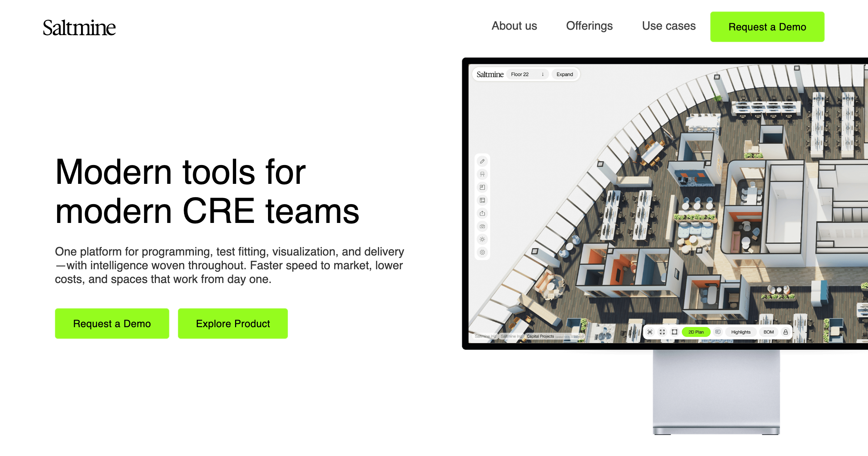Open the BOM view
Image resolution: width=868 pixels, height=456 pixels.
[x=769, y=332]
